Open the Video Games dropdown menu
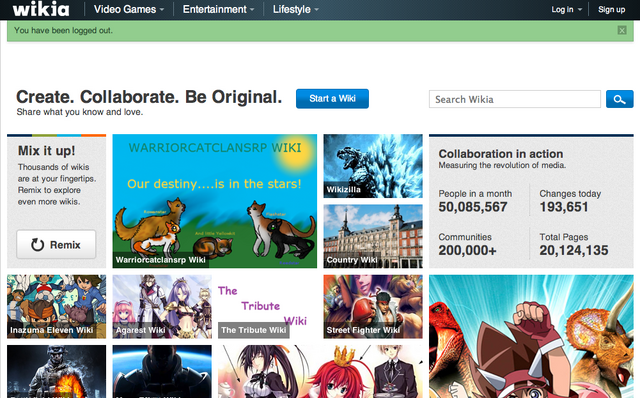Screen dimensions: 640x398 [129, 9]
